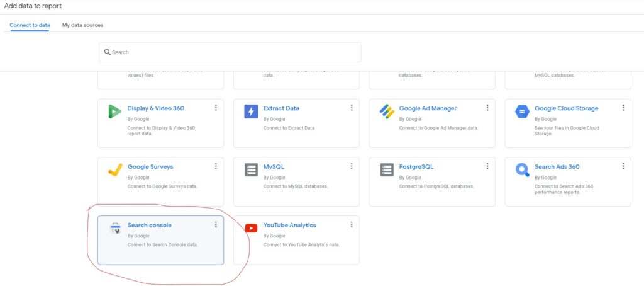This screenshot has height=286, width=644.
Task: Click the MySQL database icon
Action: tap(251, 170)
